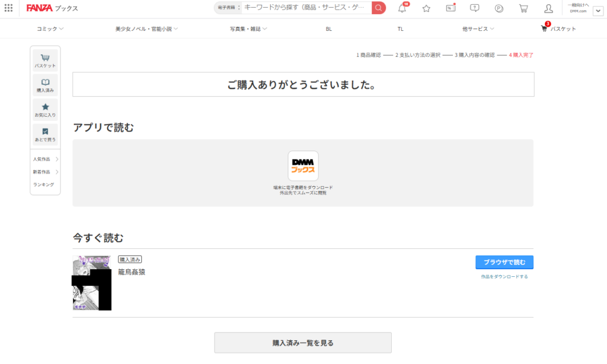
Task: Open the book title 籠鳥姦猿
Action: point(132,272)
